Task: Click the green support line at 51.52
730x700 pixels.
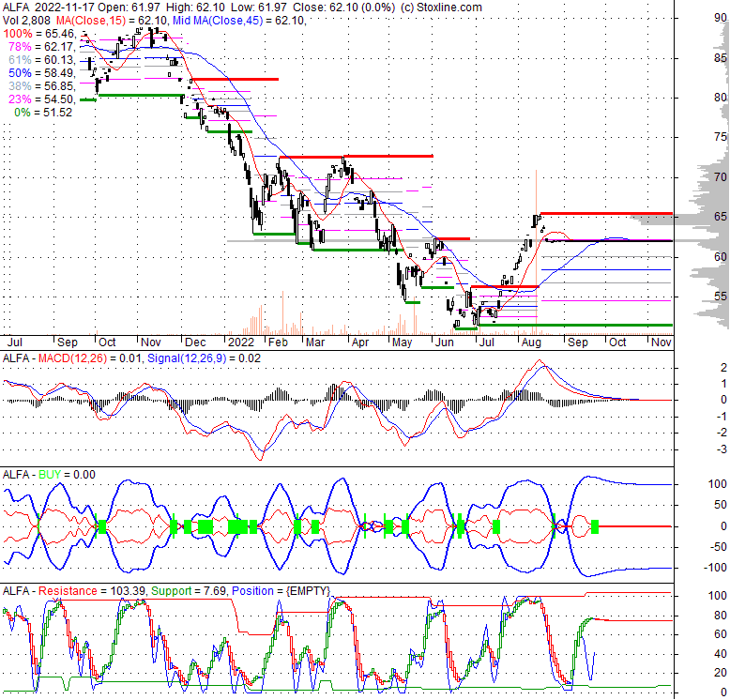Action: tap(575, 325)
